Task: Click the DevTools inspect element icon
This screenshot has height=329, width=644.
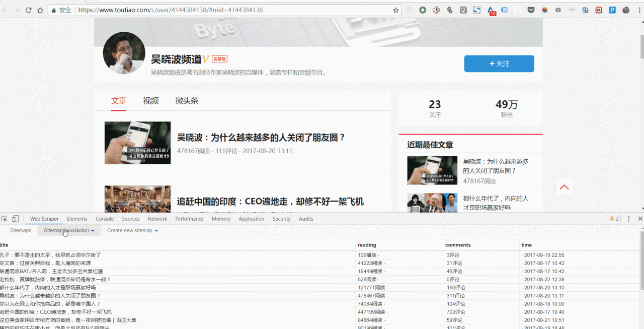Action: click(5, 219)
